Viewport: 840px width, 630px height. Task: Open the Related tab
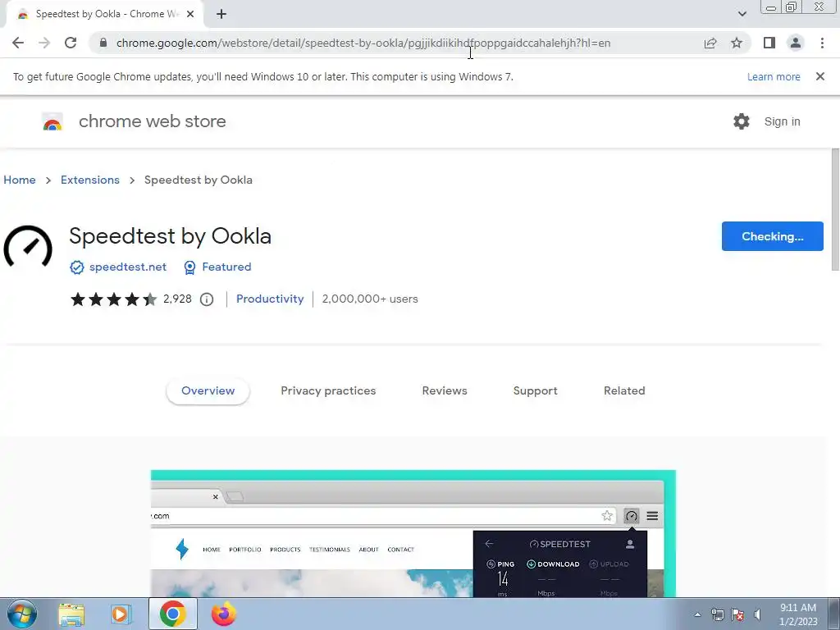pyautogui.click(x=624, y=391)
